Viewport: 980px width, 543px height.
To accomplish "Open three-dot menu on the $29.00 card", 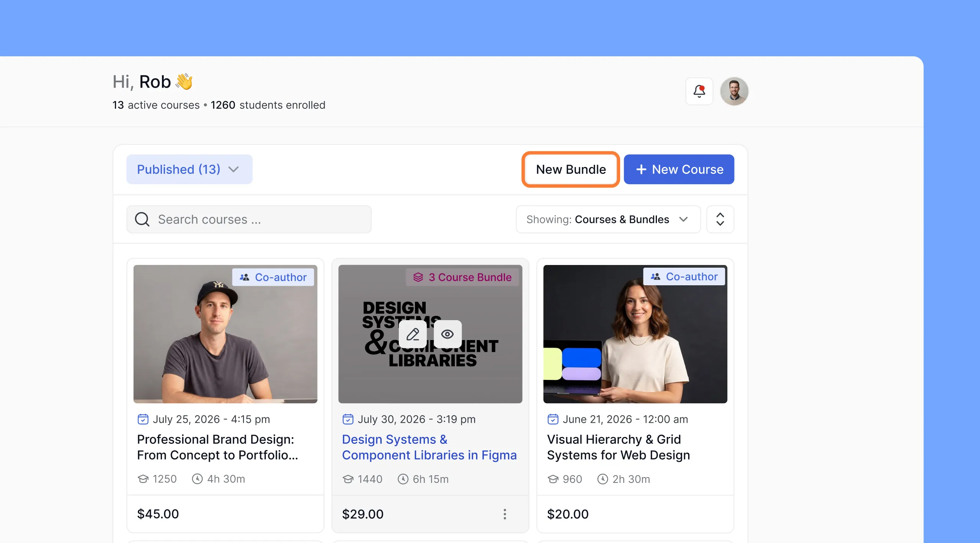I will 505,514.
